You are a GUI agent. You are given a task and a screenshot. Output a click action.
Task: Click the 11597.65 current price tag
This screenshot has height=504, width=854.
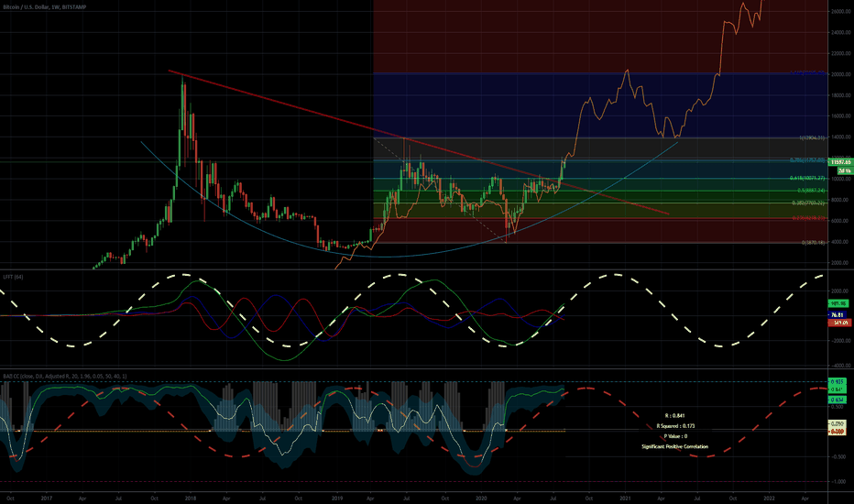pyautogui.click(x=840, y=162)
